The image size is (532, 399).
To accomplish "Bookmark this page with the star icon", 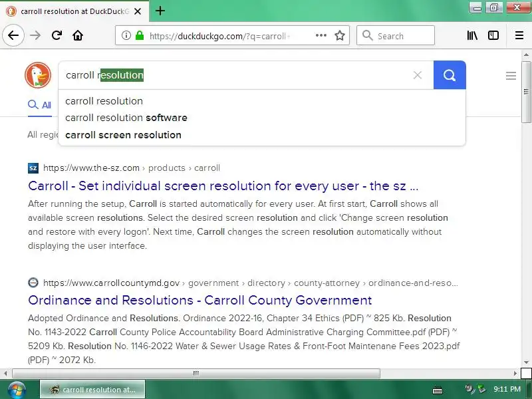I will pyautogui.click(x=340, y=35).
